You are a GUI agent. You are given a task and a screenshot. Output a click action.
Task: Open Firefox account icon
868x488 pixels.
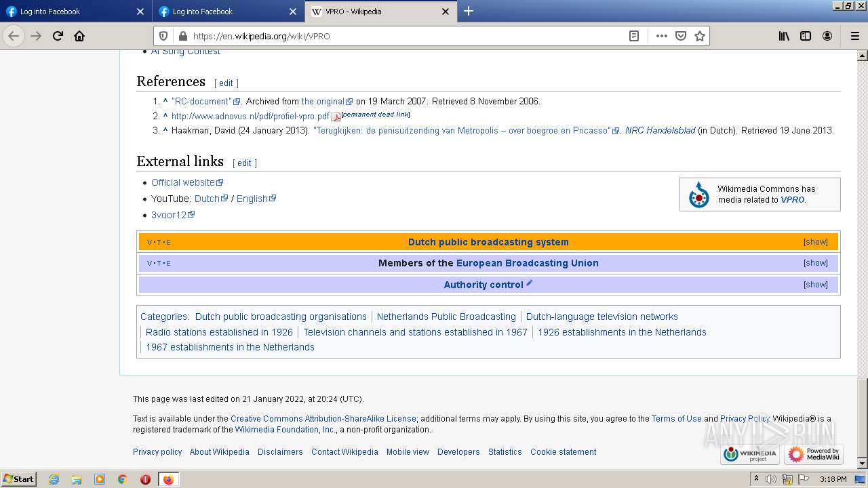point(827,36)
